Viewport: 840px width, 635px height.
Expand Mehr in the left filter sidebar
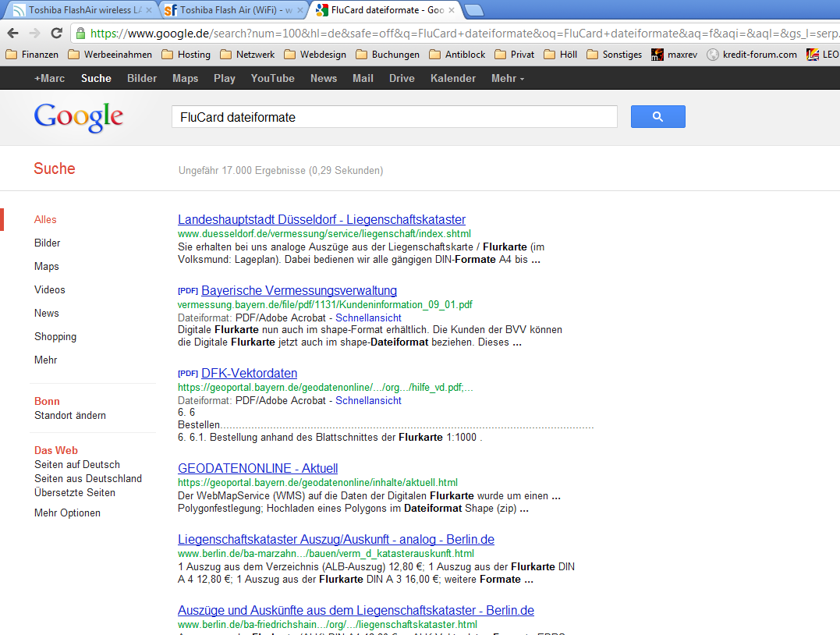(x=44, y=360)
